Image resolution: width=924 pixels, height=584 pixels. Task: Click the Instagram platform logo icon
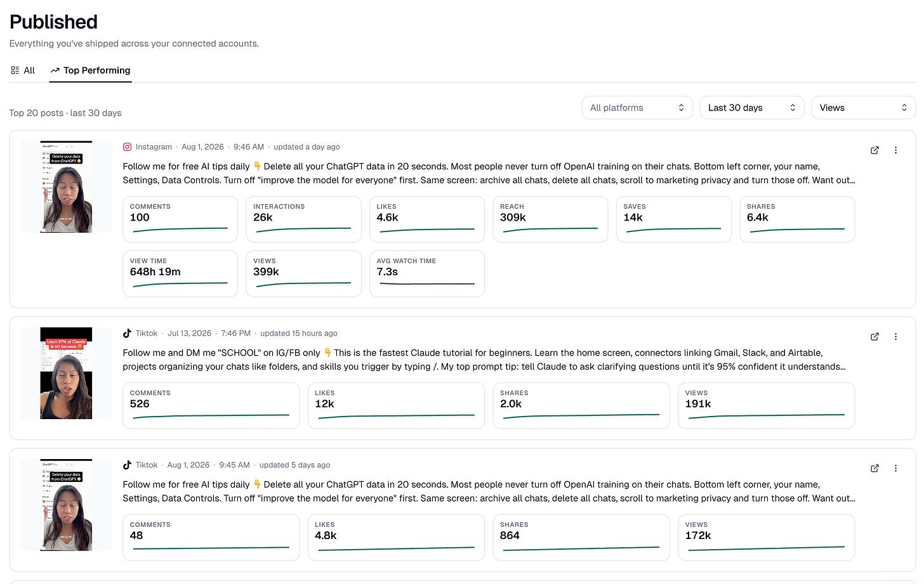[x=127, y=146]
